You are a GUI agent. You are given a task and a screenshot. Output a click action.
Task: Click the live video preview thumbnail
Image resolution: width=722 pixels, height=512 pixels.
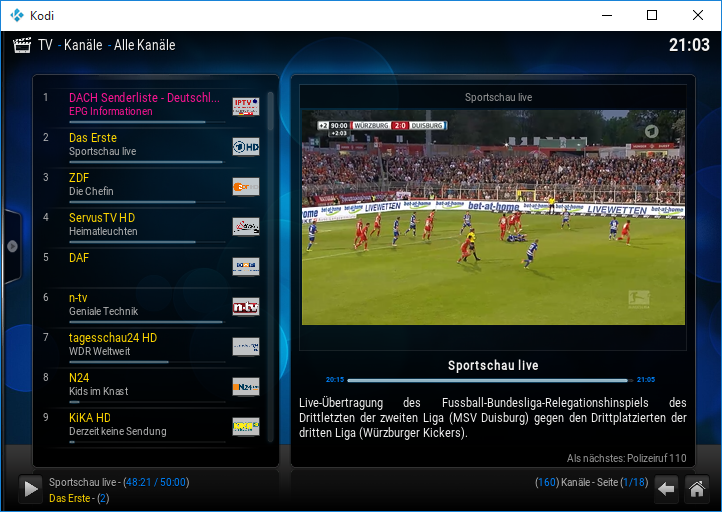pos(493,217)
